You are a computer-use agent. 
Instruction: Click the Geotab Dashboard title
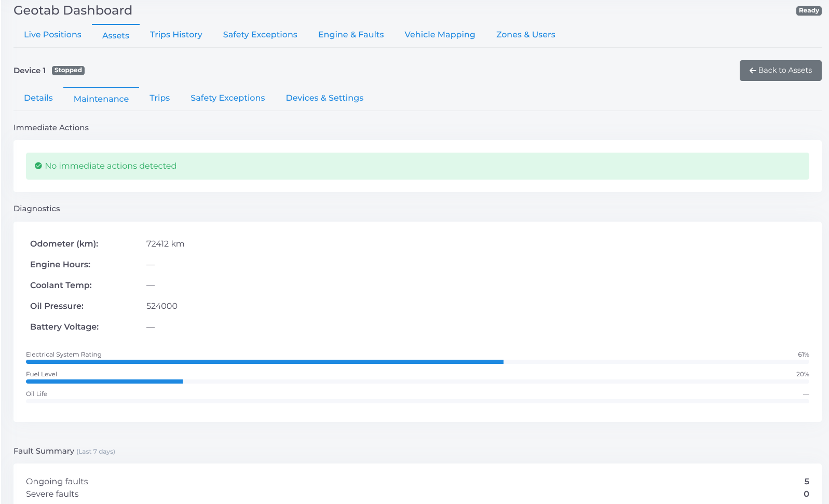click(73, 10)
